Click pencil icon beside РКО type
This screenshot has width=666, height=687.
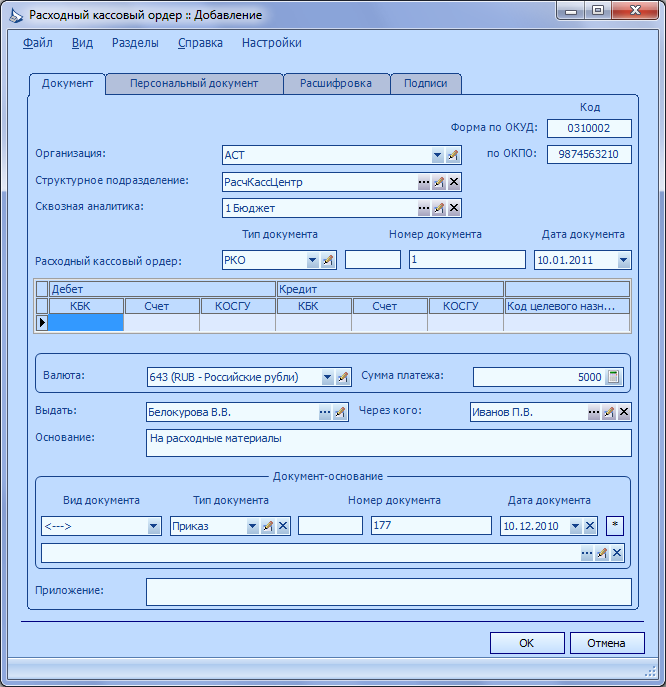click(328, 260)
